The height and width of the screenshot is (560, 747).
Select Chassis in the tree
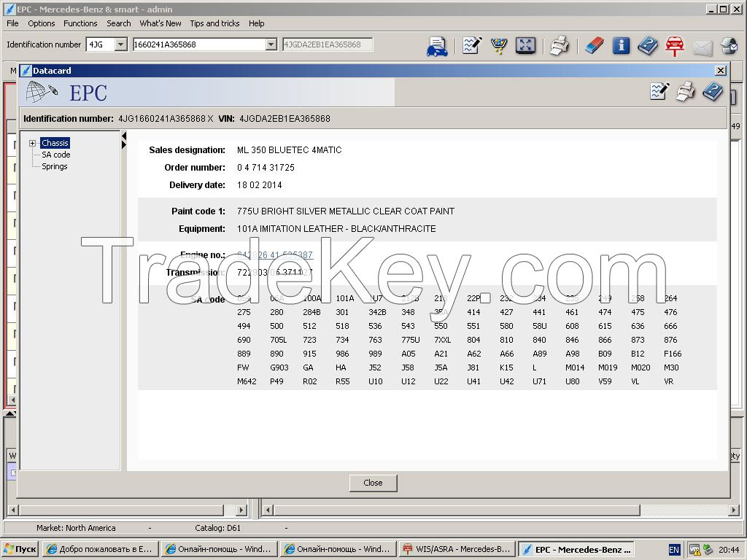tap(55, 143)
